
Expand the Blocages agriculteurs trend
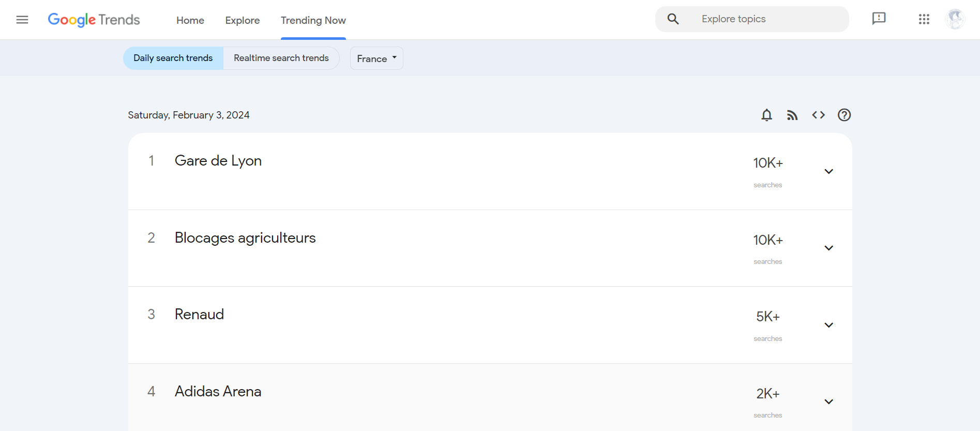pyautogui.click(x=828, y=248)
